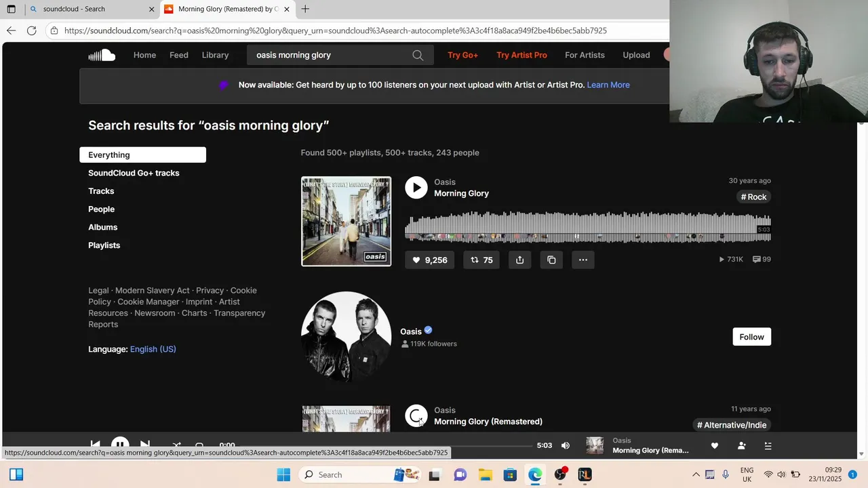Seek on the bottom player progress bar

[x=387, y=446]
